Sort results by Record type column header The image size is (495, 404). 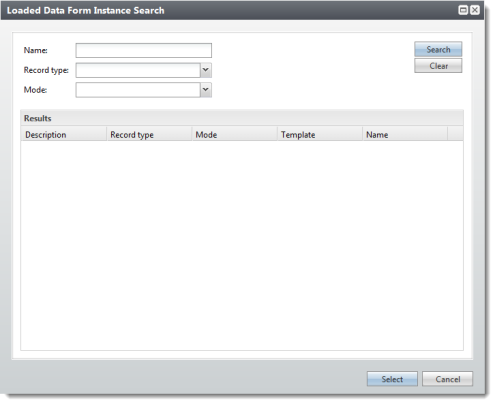tap(149, 134)
